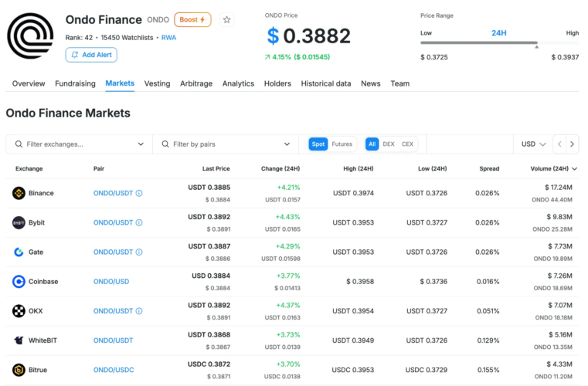
Task: Open the Holders tab
Action: pos(277,83)
